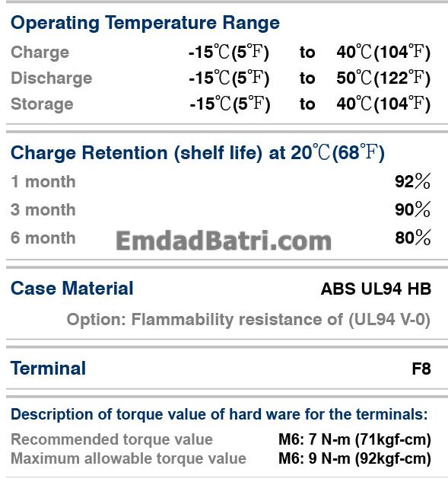Select the M6: 9 N-m maximum torque

pos(354,458)
